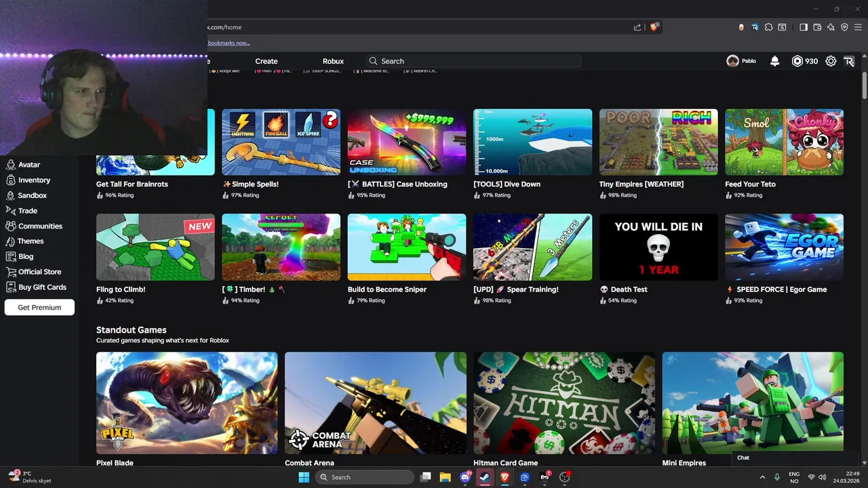Open the Windows Start menu

tap(304, 477)
